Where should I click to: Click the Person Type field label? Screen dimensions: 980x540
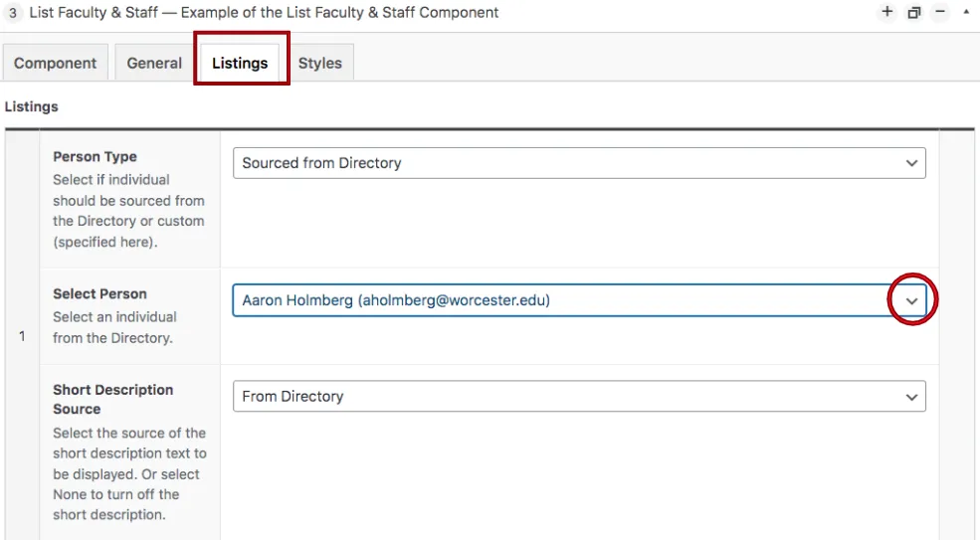click(x=95, y=156)
